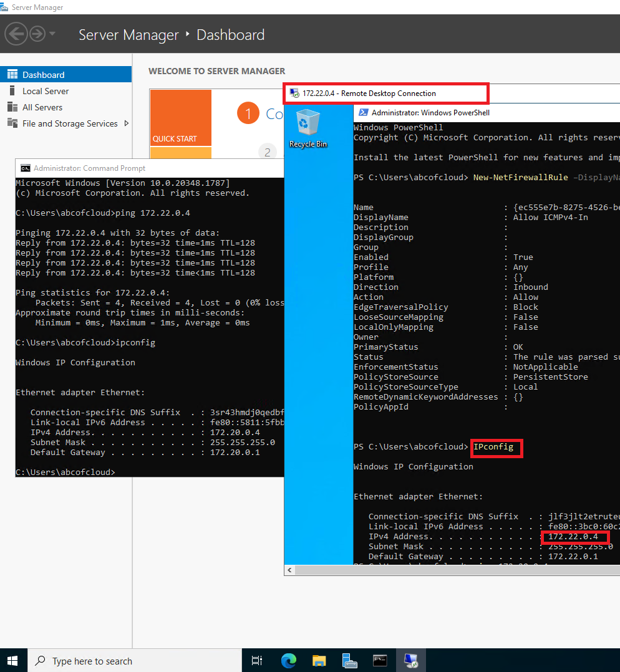
Task: Click the back navigation arrow
Action: click(16, 34)
